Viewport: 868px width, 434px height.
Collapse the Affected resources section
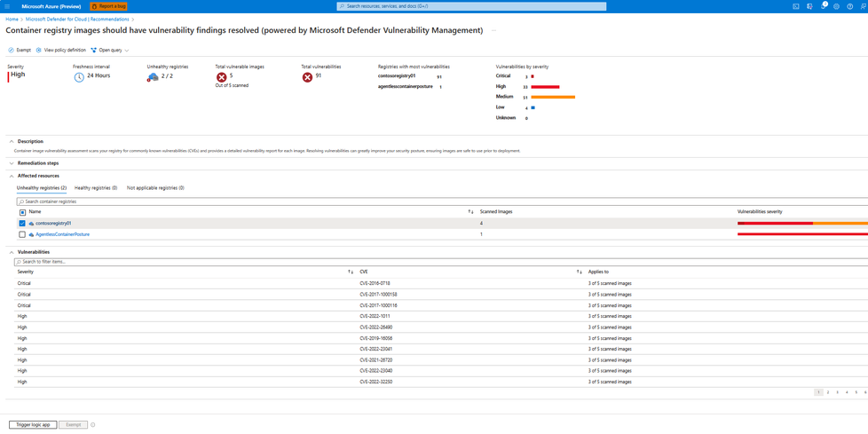(x=12, y=176)
